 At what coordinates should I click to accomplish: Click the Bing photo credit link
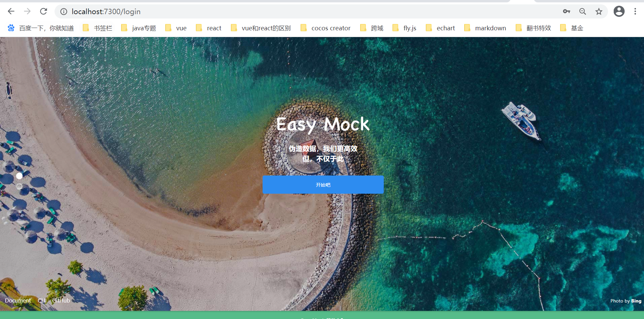636,301
